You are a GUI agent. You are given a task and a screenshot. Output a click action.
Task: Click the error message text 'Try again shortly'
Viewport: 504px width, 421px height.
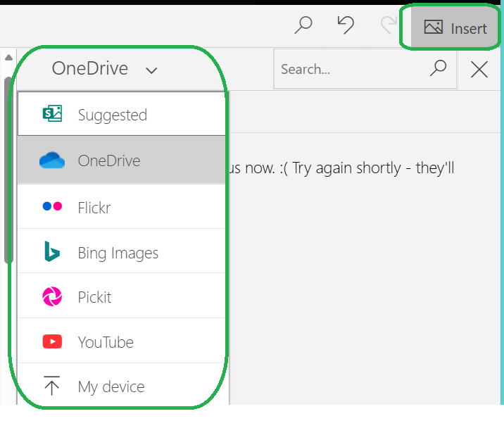pos(346,168)
